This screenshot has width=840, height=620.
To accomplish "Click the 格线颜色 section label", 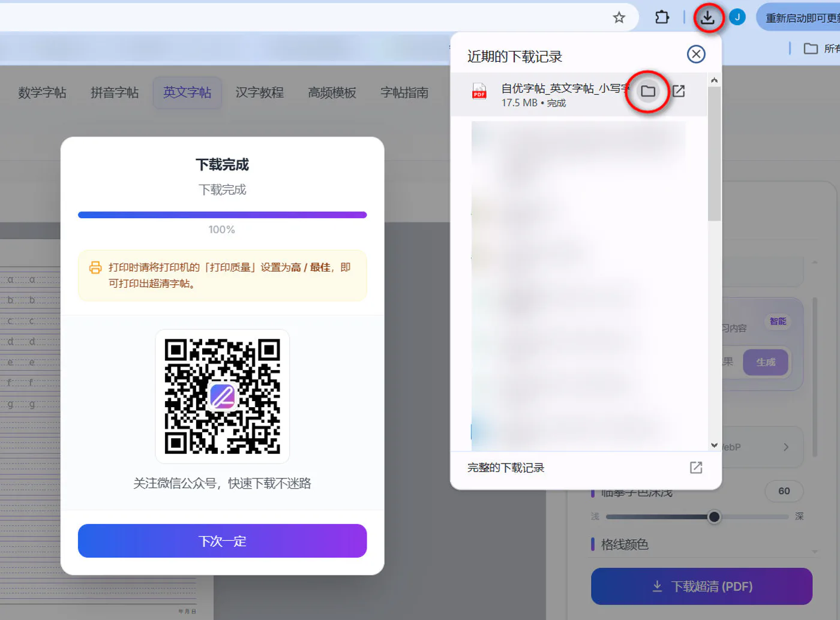I will point(625,544).
